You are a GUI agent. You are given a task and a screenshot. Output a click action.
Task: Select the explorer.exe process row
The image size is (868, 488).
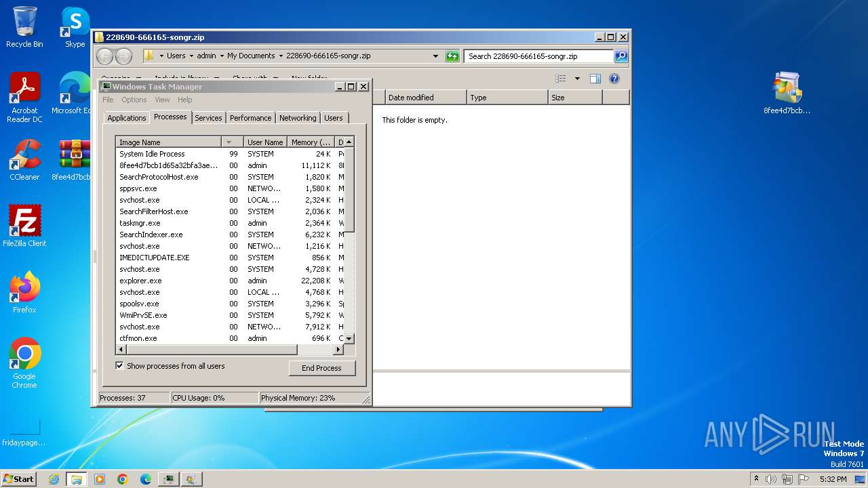(x=231, y=281)
